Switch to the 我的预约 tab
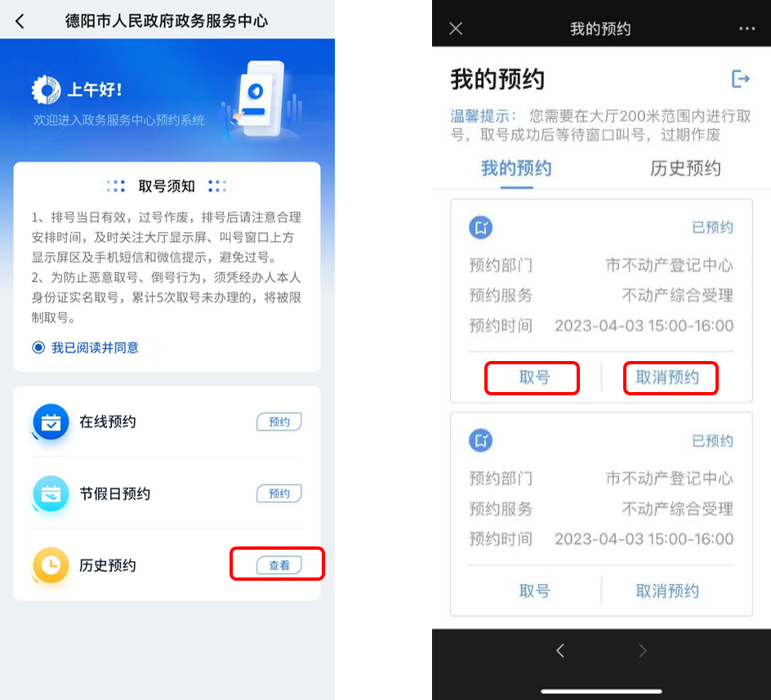The width and height of the screenshot is (771, 700). pyautogui.click(x=516, y=168)
